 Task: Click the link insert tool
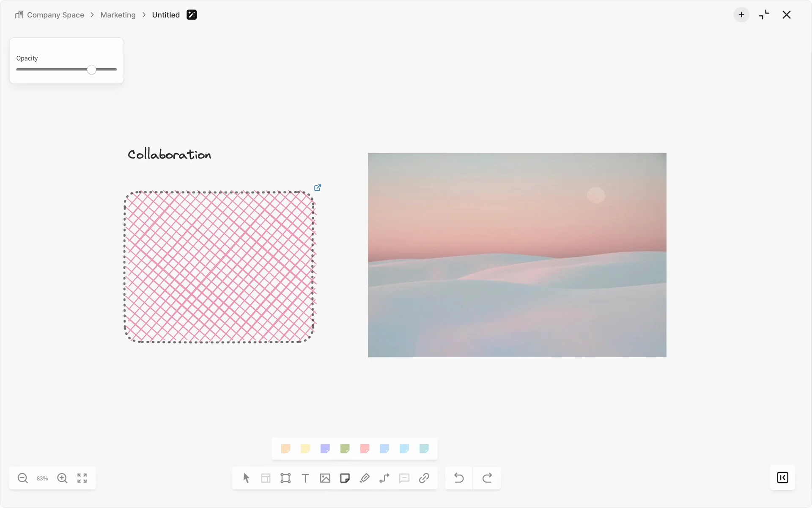[424, 478]
